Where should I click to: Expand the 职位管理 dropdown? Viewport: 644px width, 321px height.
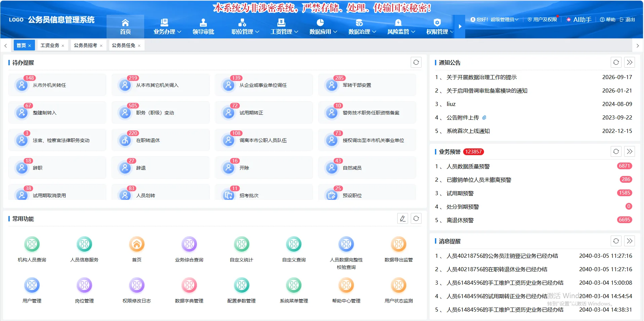(245, 27)
